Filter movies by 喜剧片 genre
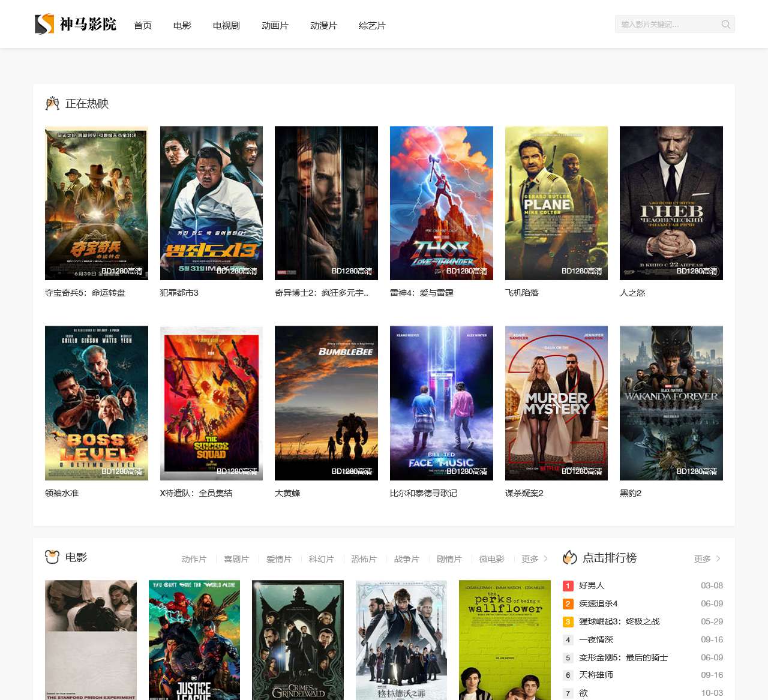 (x=236, y=559)
